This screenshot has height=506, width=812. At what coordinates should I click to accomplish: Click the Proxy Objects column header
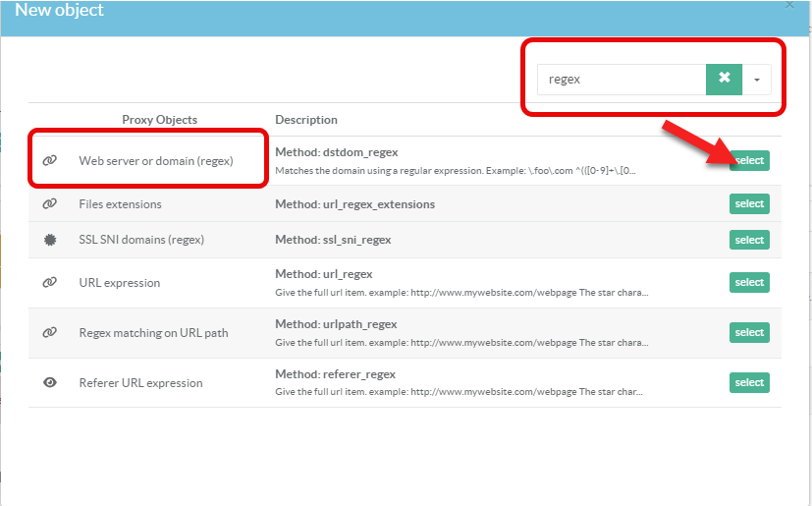[x=159, y=120]
